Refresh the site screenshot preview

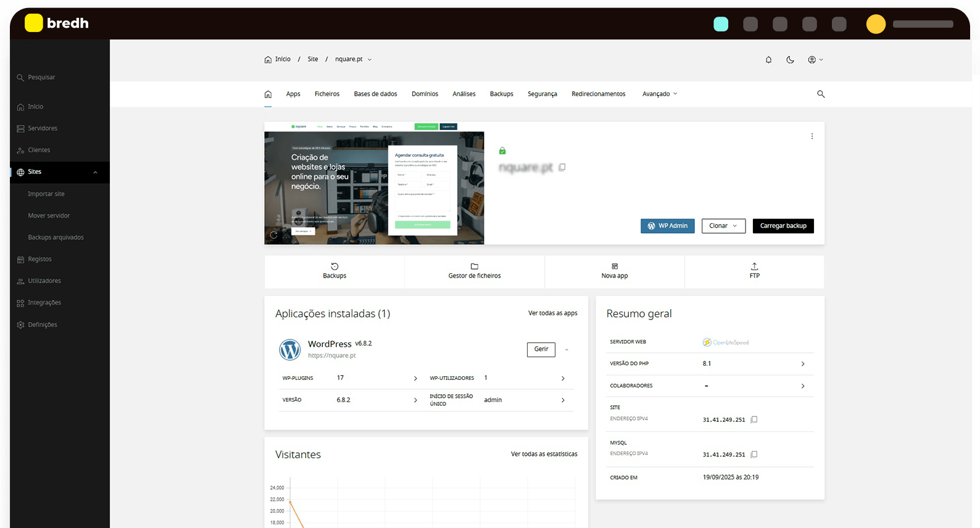[274, 234]
